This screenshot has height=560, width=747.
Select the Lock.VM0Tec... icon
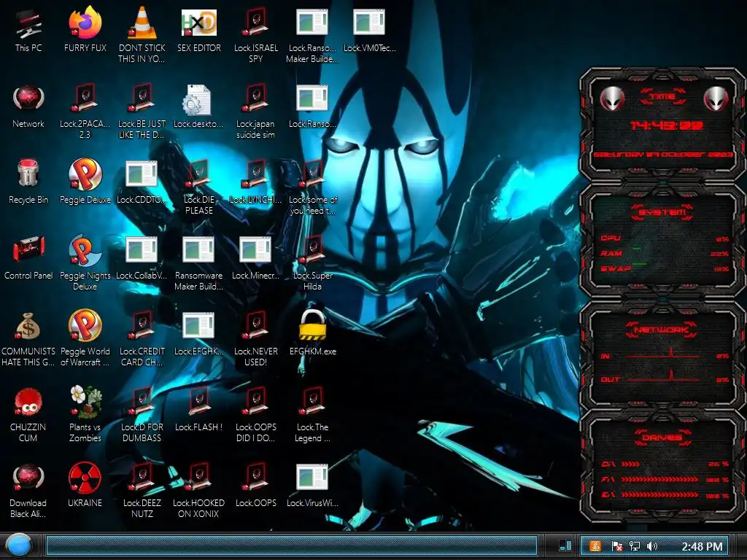[x=368, y=23]
